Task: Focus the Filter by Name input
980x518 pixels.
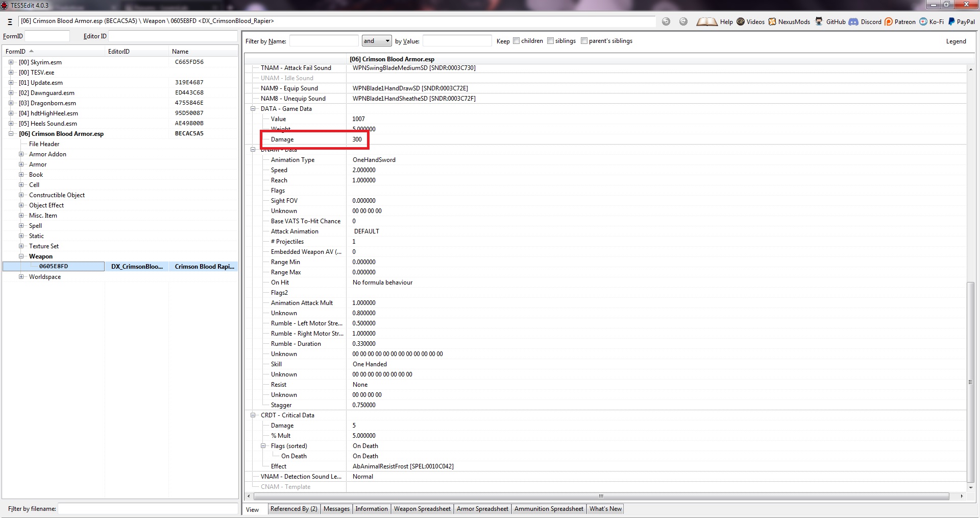Action: [x=324, y=41]
